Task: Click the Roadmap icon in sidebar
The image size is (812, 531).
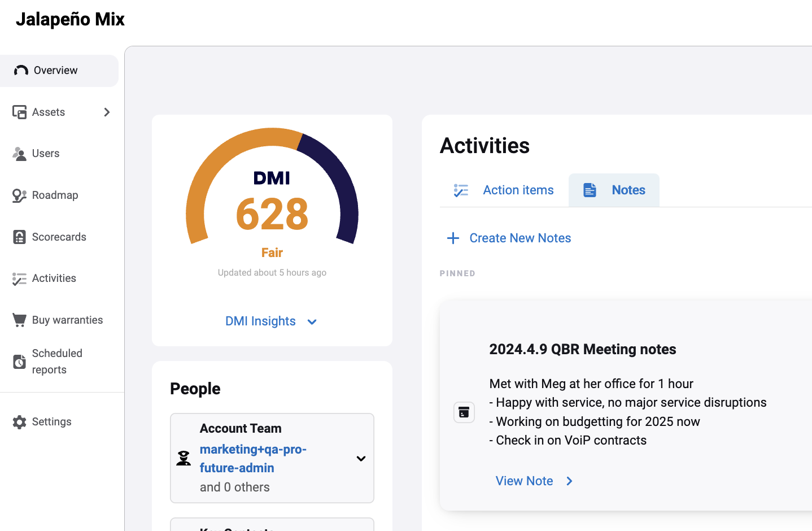Action: pyautogui.click(x=19, y=195)
